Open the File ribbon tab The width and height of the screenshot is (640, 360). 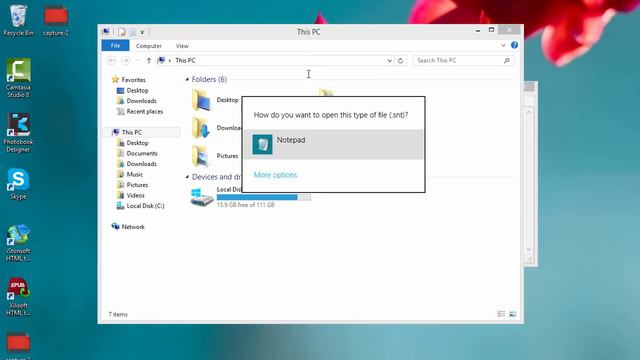[116, 46]
